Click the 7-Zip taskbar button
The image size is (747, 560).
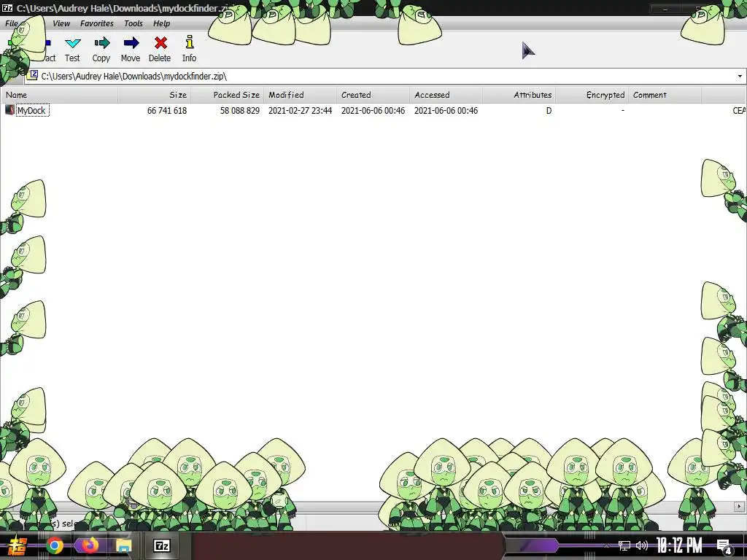161,545
